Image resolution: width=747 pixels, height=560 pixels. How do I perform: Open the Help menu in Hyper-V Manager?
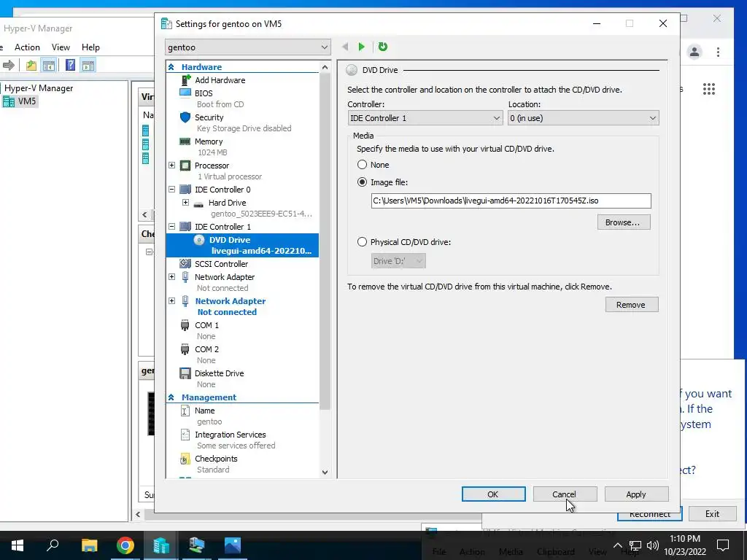90,47
